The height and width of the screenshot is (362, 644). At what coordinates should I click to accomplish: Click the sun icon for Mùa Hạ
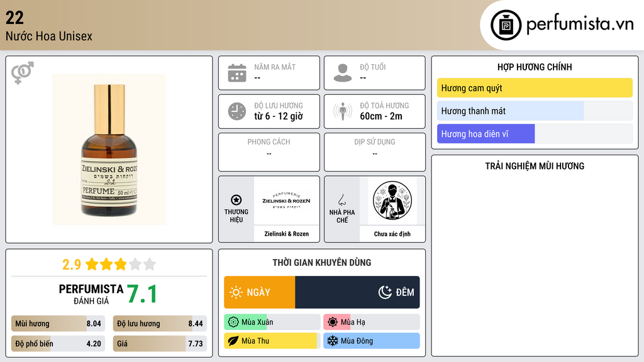333,322
